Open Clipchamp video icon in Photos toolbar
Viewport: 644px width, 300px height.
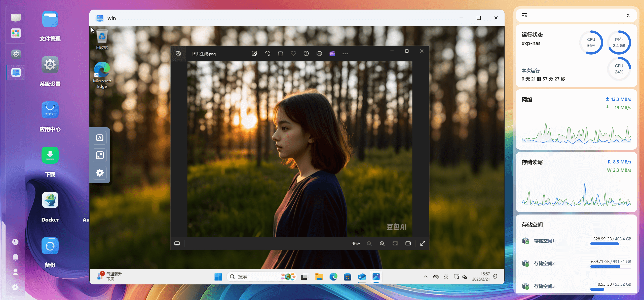332,54
